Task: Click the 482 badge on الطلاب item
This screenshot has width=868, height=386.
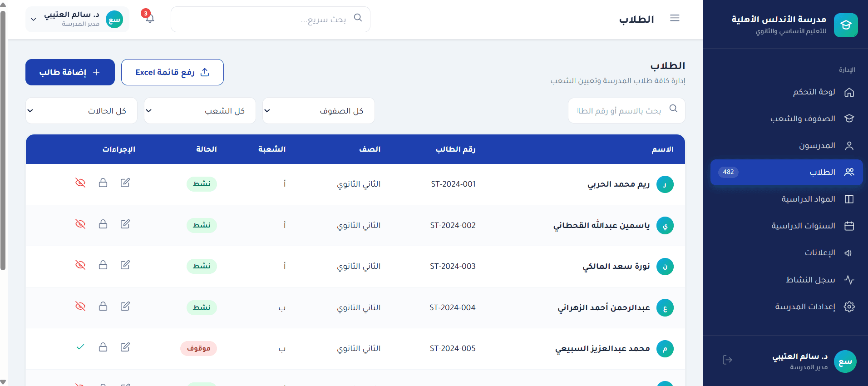Action: [x=728, y=172]
